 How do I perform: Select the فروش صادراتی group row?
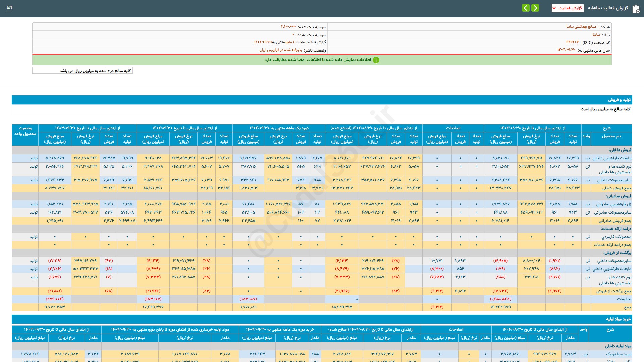pyautogui.click(x=618, y=196)
